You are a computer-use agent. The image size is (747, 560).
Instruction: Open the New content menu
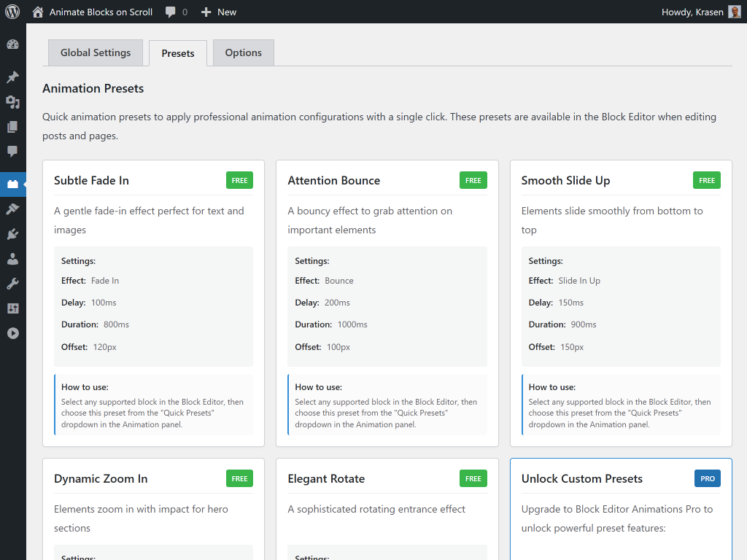click(219, 12)
